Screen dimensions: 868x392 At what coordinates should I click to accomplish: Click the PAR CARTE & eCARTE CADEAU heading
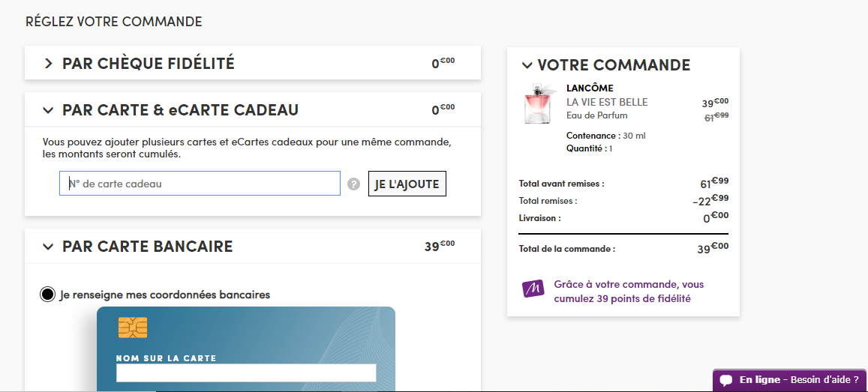[x=181, y=110]
